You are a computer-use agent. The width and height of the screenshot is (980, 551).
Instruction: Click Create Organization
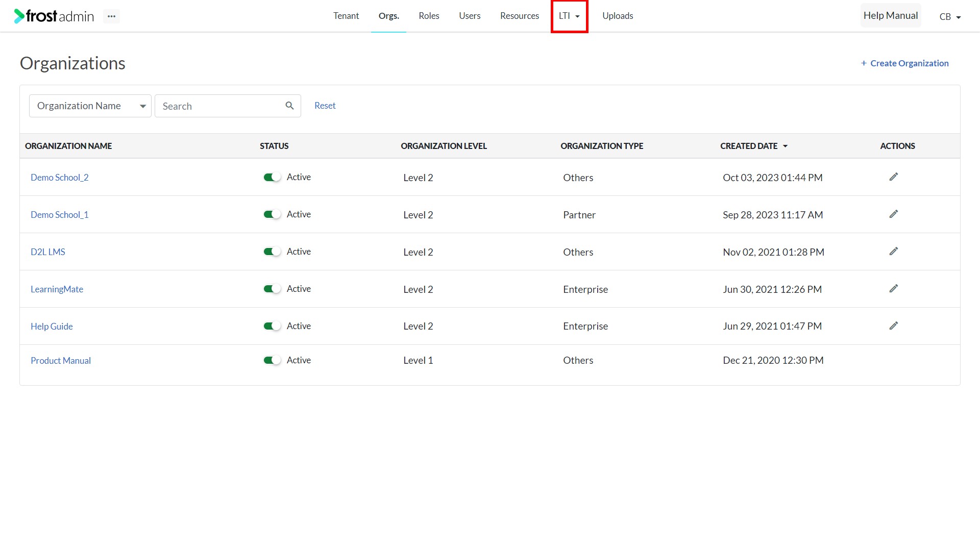(x=904, y=63)
